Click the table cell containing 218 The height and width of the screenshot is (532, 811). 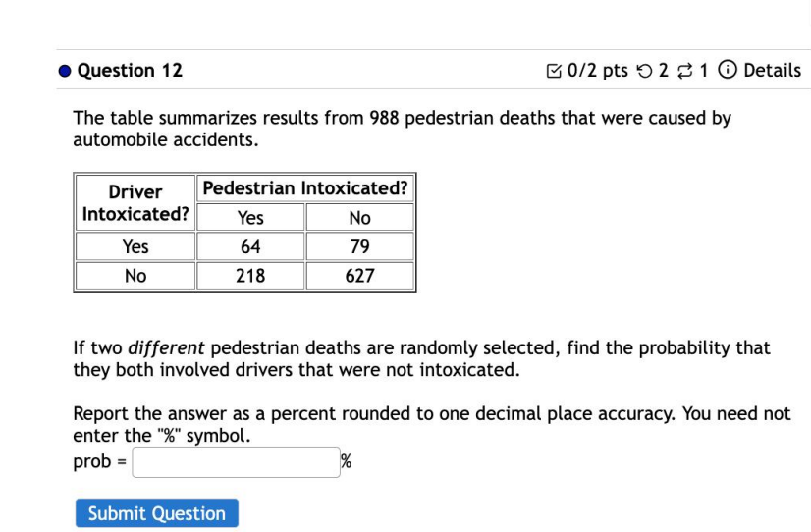(250, 276)
